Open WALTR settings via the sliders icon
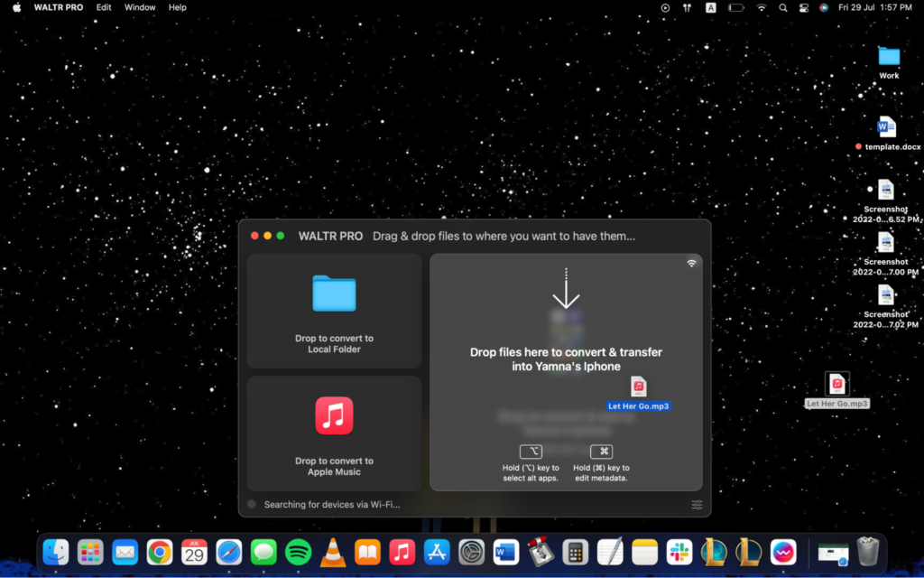The height and width of the screenshot is (578, 924). (697, 504)
